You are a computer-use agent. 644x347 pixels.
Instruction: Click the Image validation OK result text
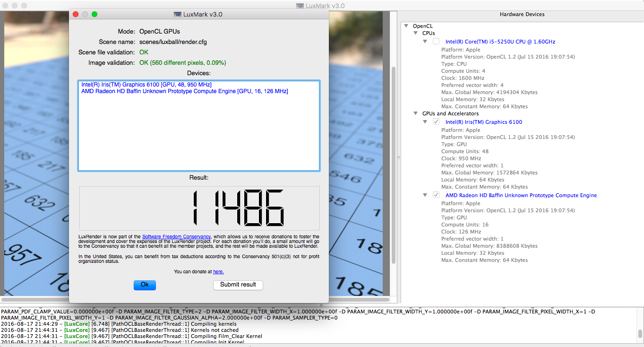[x=182, y=62]
